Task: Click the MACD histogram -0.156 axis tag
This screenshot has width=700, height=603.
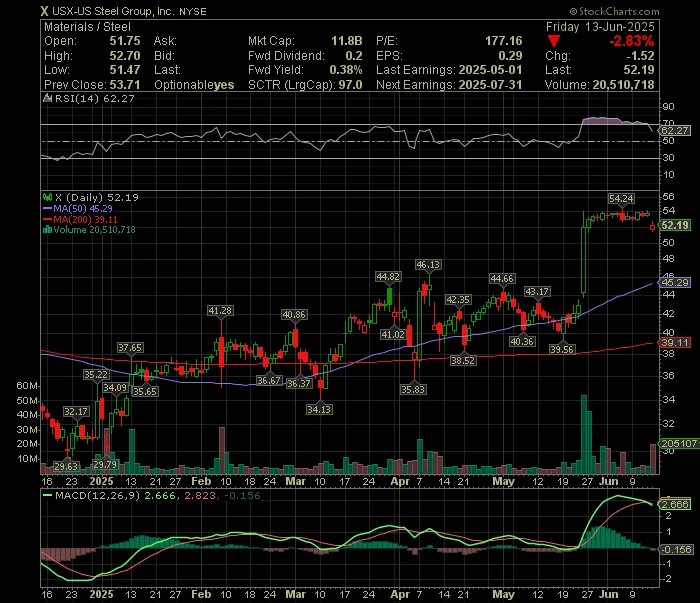Action: pyautogui.click(x=677, y=549)
